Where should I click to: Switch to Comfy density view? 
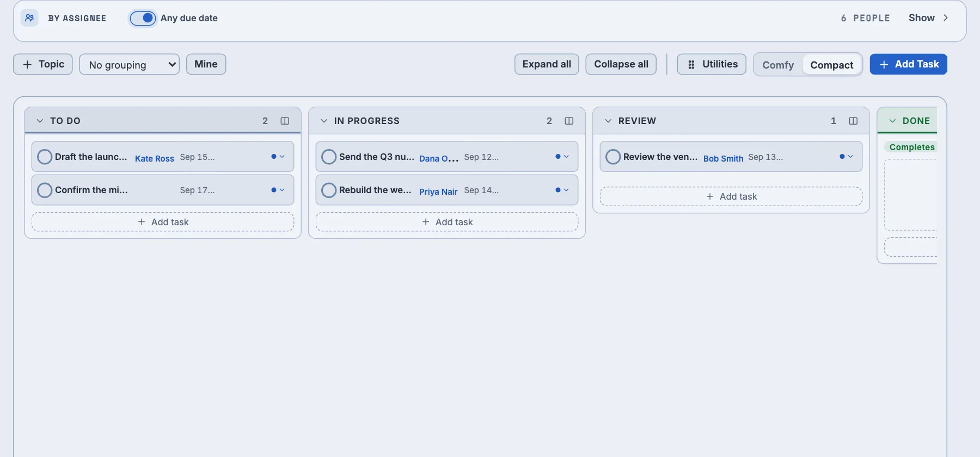point(778,65)
